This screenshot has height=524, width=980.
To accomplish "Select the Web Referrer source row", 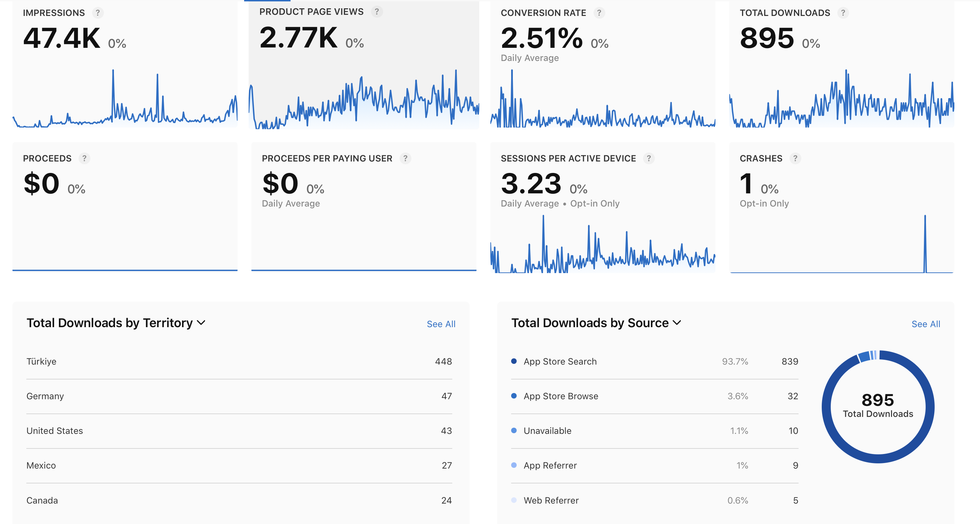I will (654, 500).
